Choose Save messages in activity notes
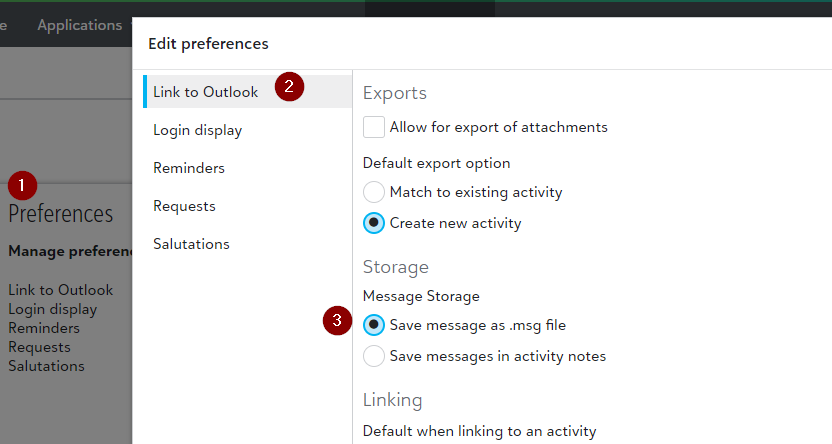832x444 pixels. (x=374, y=356)
